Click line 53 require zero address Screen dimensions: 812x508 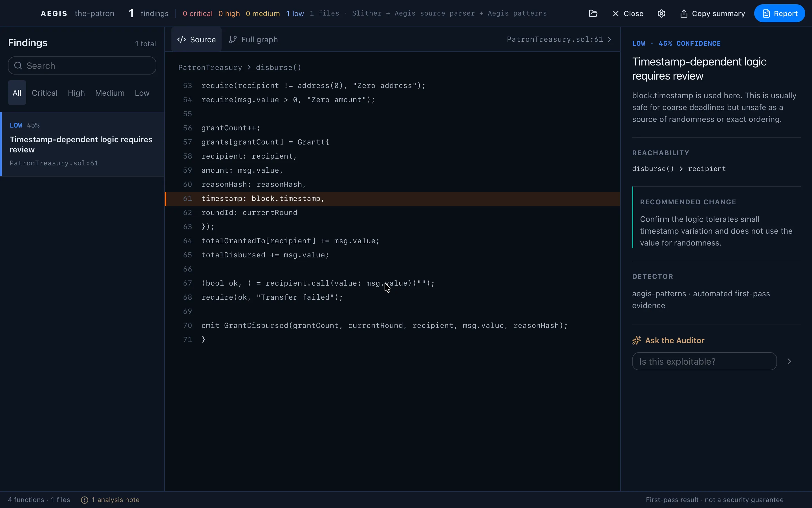coord(314,86)
